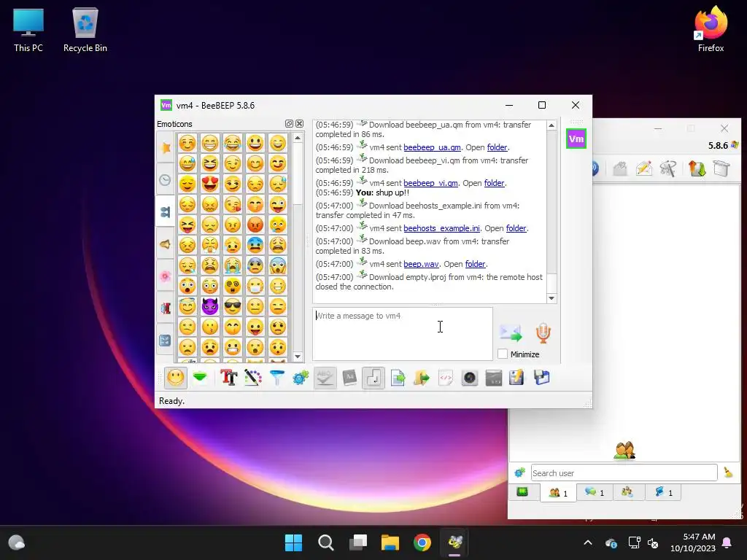Insert the heart-eyes emoji
The width and height of the screenshot is (747, 560).
pos(209,183)
